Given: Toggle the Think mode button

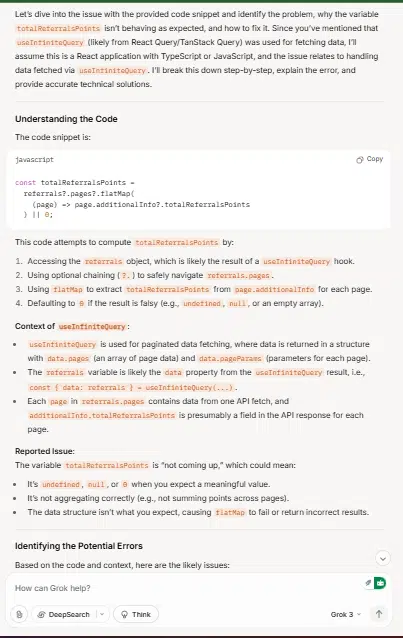Looking at the screenshot, I should click(136, 614).
